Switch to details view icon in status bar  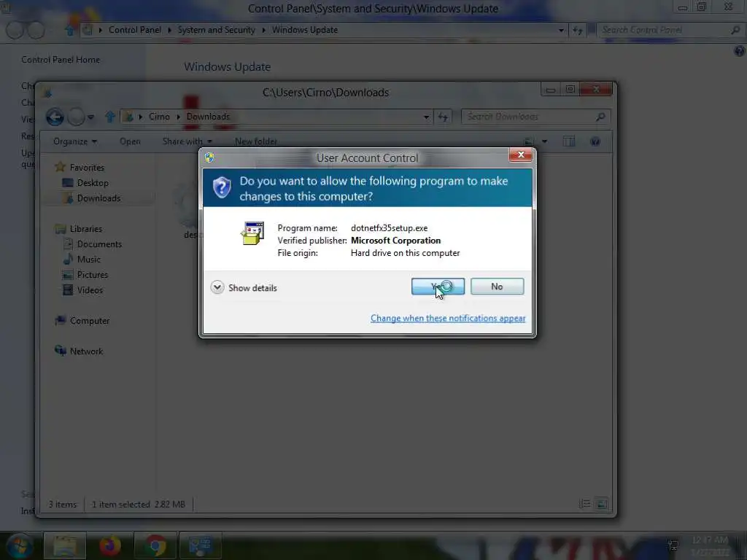584,504
